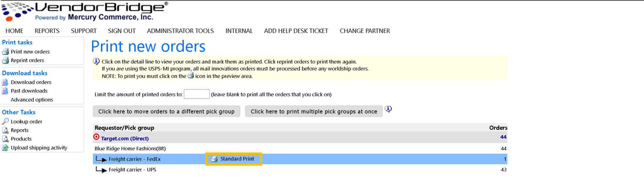Click the Target.com order count 44
644x178 pixels.
(503, 137)
